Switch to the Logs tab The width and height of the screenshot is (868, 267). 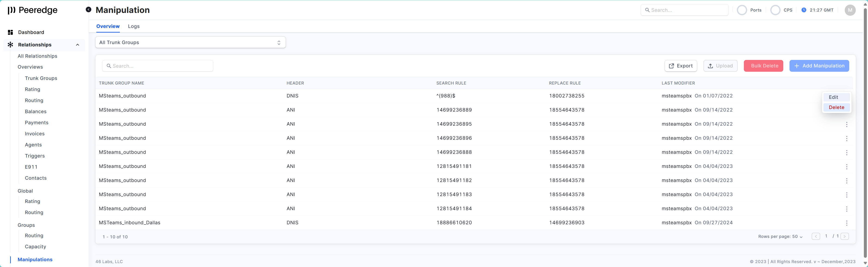pos(134,26)
